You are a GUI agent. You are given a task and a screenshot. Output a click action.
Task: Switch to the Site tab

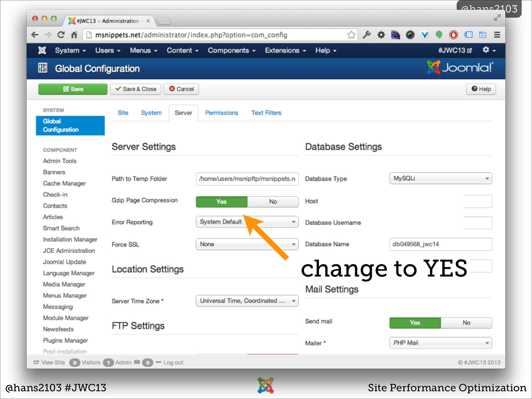pyautogui.click(x=123, y=113)
